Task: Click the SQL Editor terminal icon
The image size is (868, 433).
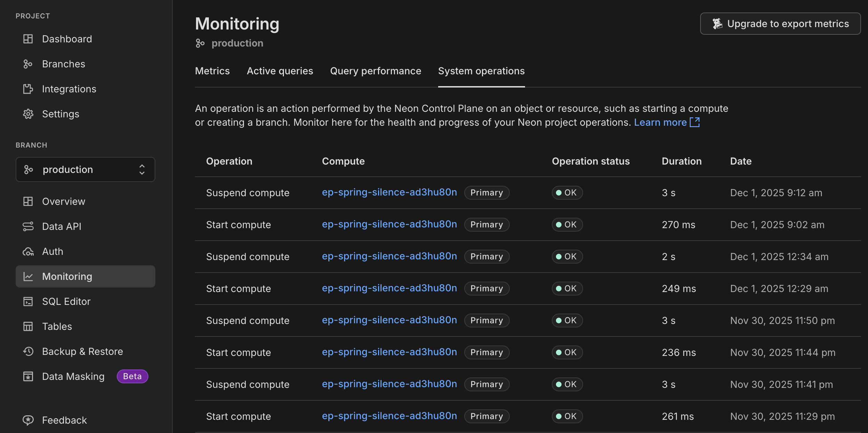Action: click(x=28, y=301)
